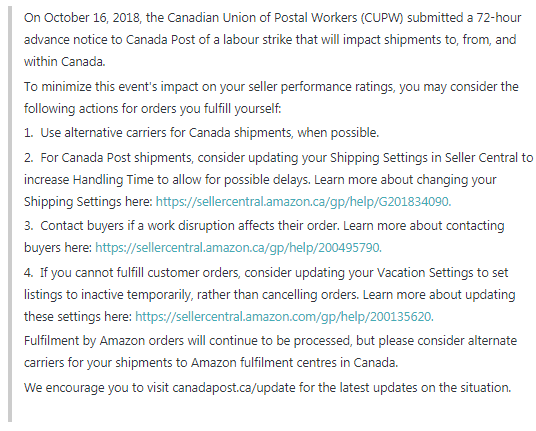
Task: Open the contacting buyers help link 200495790
Action: pos(238,247)
